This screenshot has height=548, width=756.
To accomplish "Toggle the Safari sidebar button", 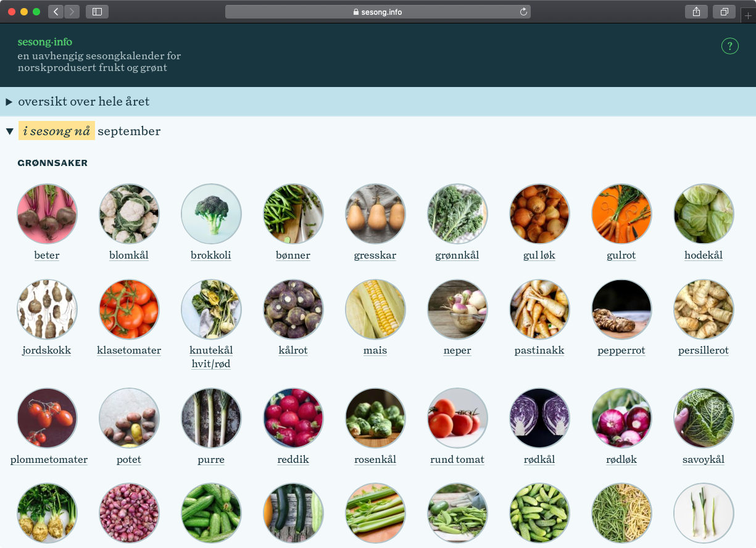I will 97,12.
